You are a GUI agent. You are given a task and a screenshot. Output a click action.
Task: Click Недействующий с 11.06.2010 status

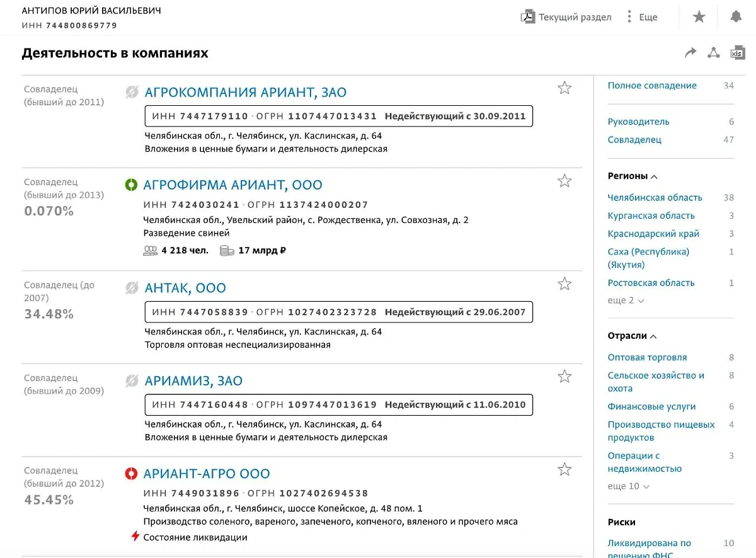coord(455,405)
